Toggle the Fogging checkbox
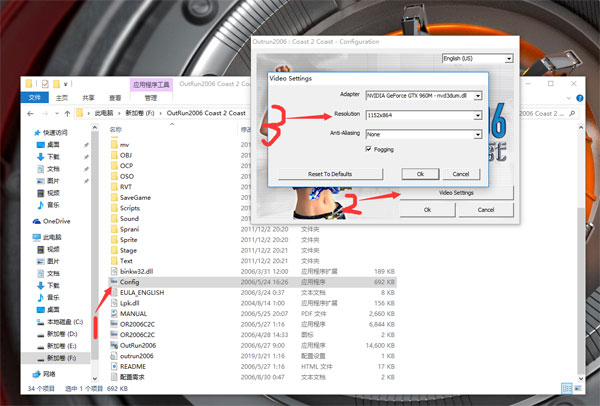Image resolution: width=600 pixels, height=406 pixels. pyautogui.click(x=368, y=149)
